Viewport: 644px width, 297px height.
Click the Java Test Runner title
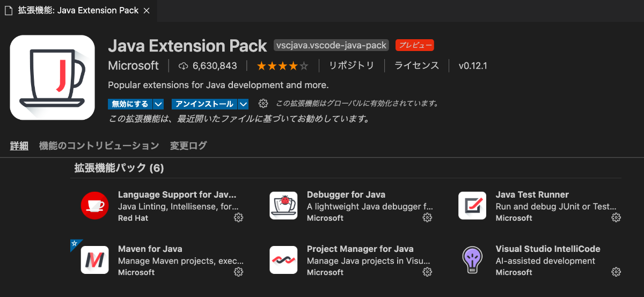pyautogui.click(x=532, y=194)
